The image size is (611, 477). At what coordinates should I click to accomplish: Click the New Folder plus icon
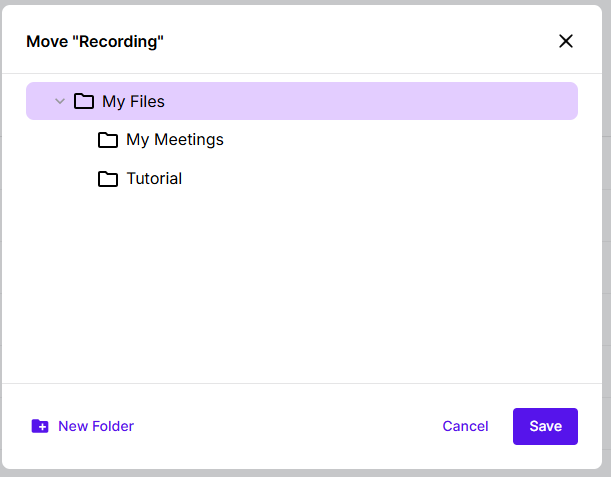click(x=40, y=426)
